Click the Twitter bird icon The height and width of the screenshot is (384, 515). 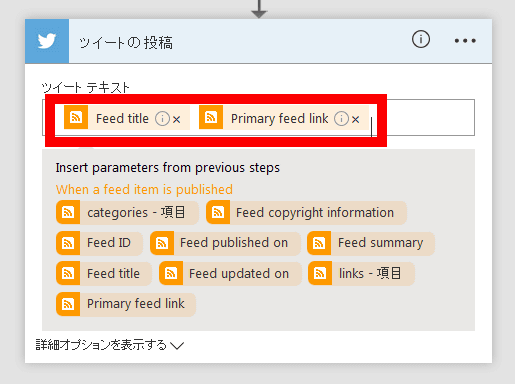(47, 41)
